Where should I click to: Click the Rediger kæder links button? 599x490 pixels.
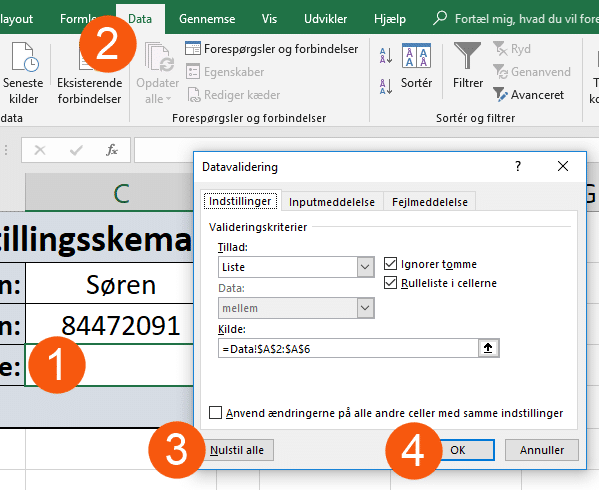(x=233, y=95)
